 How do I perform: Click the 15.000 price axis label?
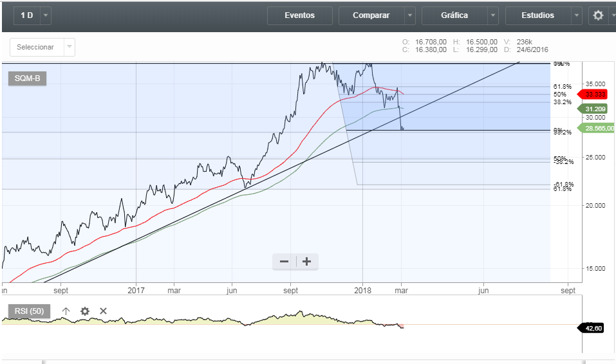595,269
